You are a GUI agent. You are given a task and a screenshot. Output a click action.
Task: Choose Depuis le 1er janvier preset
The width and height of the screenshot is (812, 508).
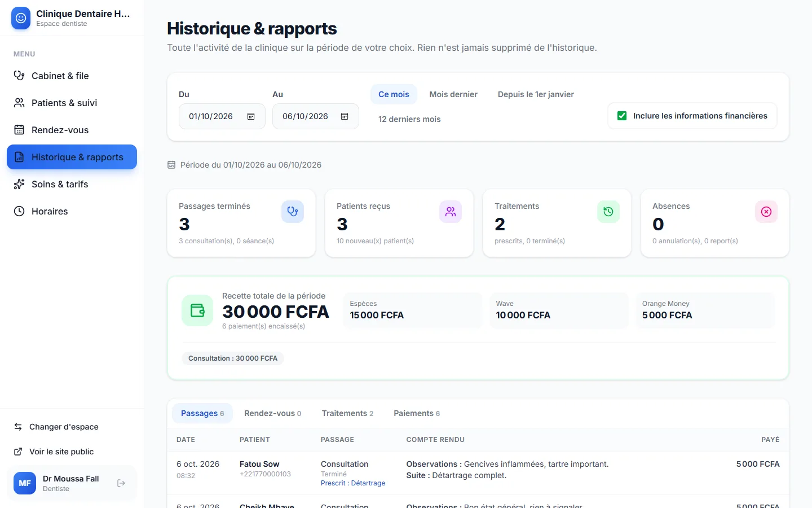(536, 94)
